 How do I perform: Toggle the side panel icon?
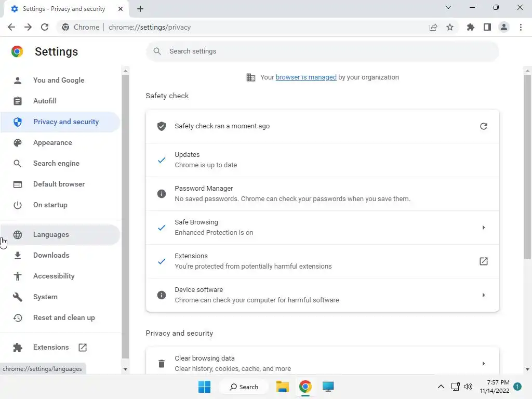(x=487, y=27)
